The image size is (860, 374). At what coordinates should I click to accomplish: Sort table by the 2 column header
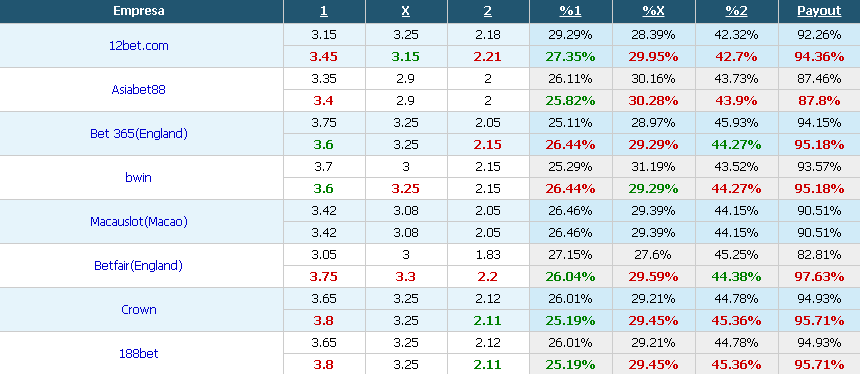click(488, 11)
